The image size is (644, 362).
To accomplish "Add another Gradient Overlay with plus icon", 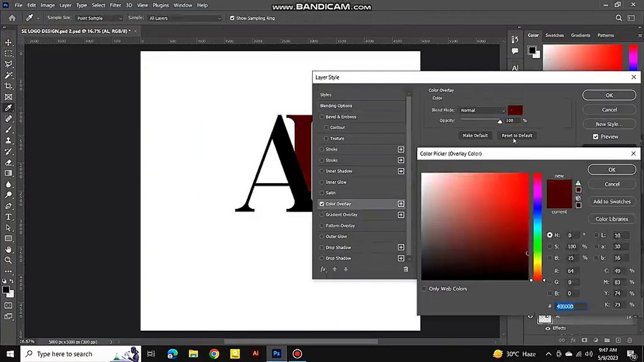I will pyautogui.click(x=401, y=215).
